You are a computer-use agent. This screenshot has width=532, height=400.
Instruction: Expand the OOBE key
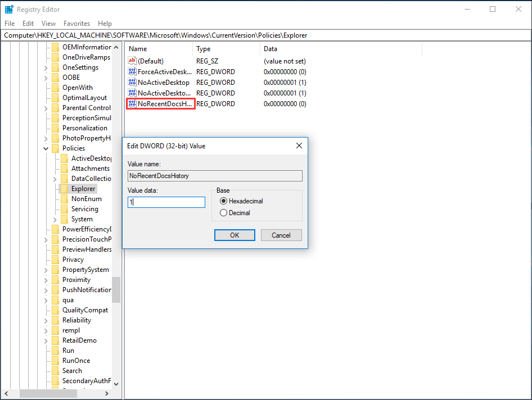tap(46, 78)
